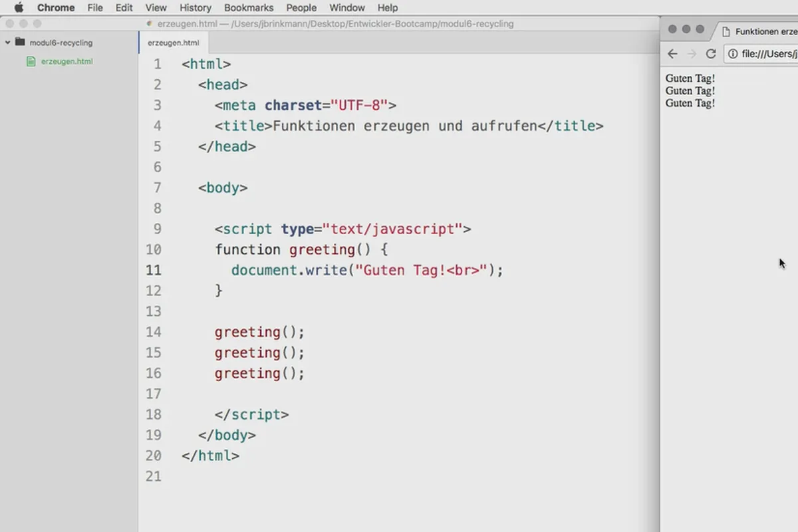Click the opening <html> tag

pos(206,65)
